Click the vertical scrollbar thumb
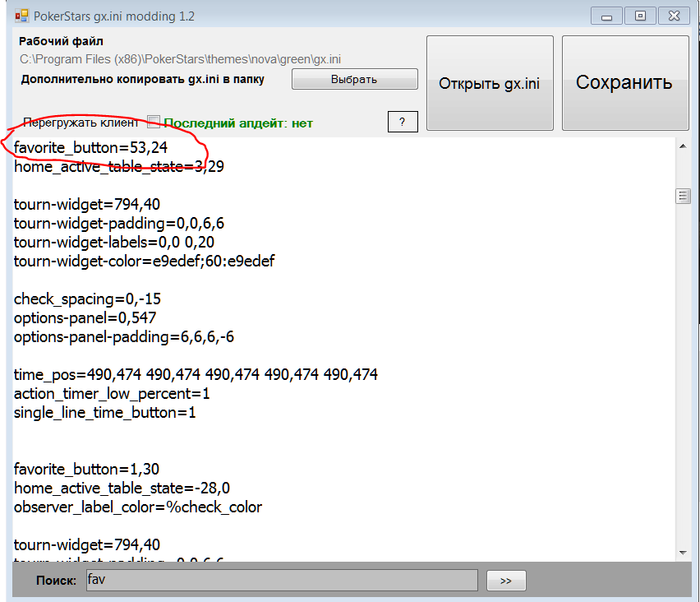Viewport: 700px width, 602px height. [x=683, y=196]
